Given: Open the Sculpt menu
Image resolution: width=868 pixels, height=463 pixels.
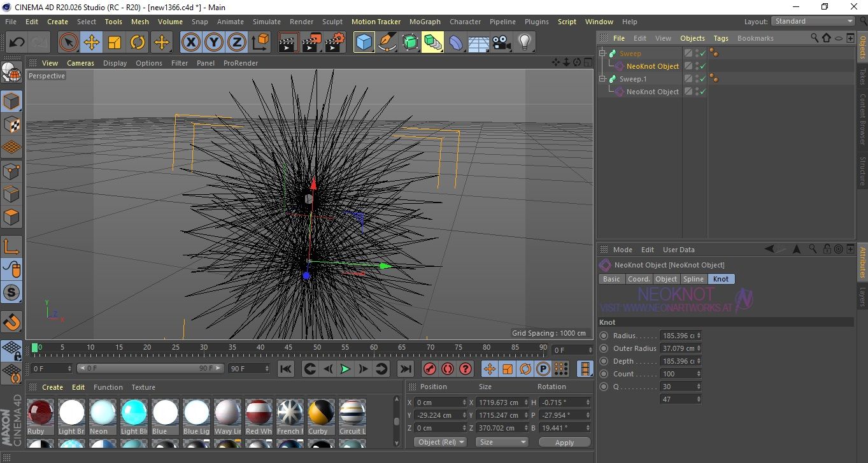Looking at the screenshot, I should [x=332, y=22].
